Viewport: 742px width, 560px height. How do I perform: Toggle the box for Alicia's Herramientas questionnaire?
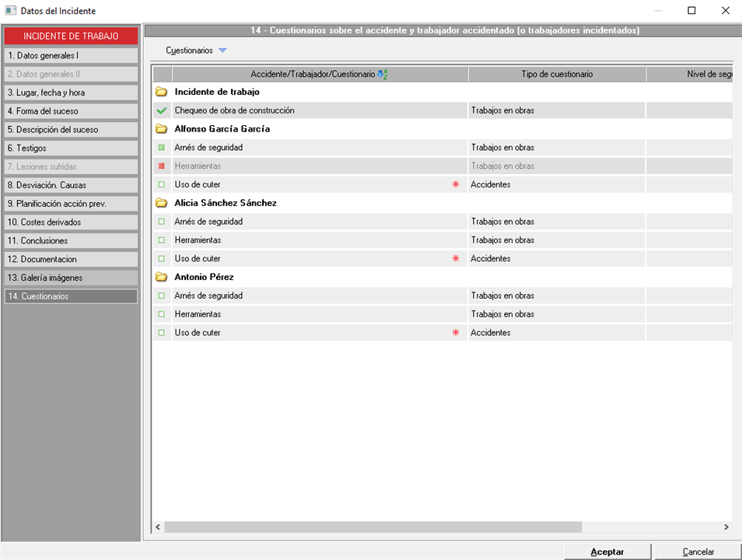tap(162, 240)
